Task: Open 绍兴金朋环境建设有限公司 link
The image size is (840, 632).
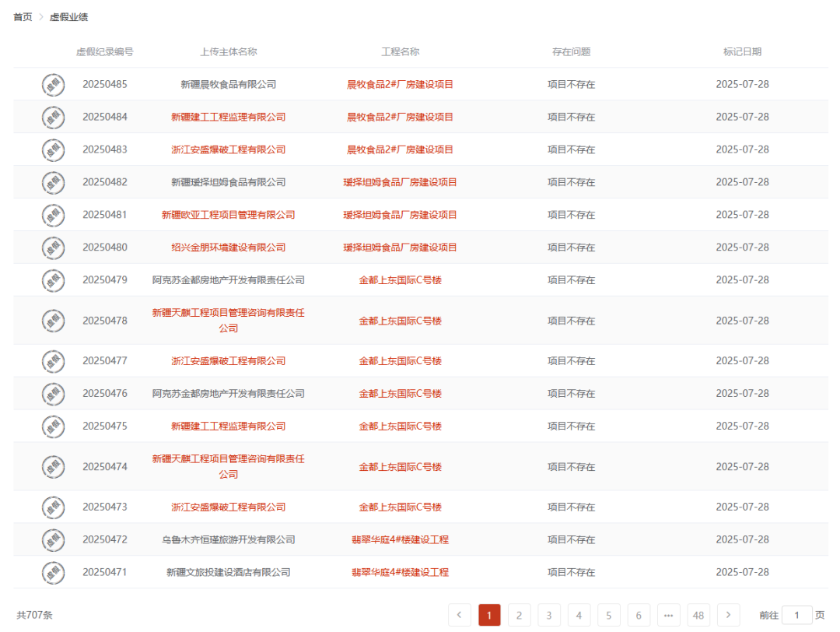Action: 228,247
